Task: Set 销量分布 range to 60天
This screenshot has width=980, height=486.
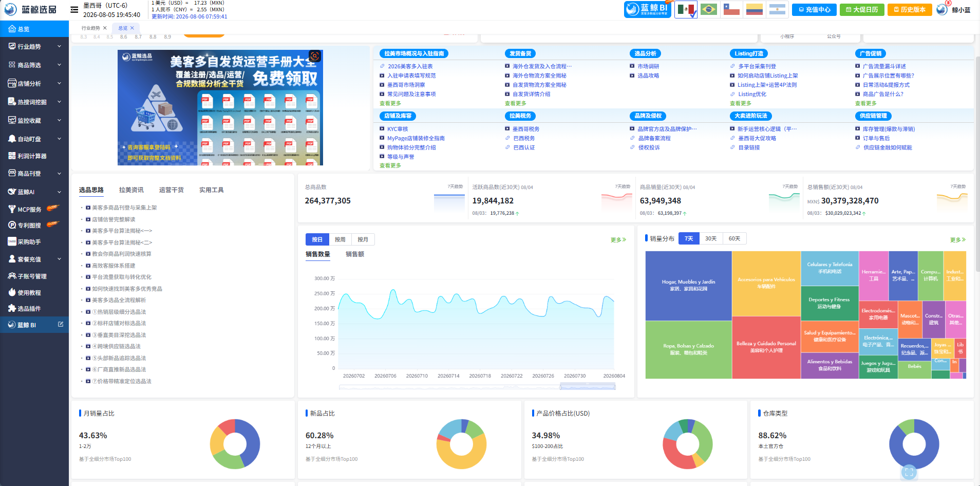Action: (x=734, y=238)
